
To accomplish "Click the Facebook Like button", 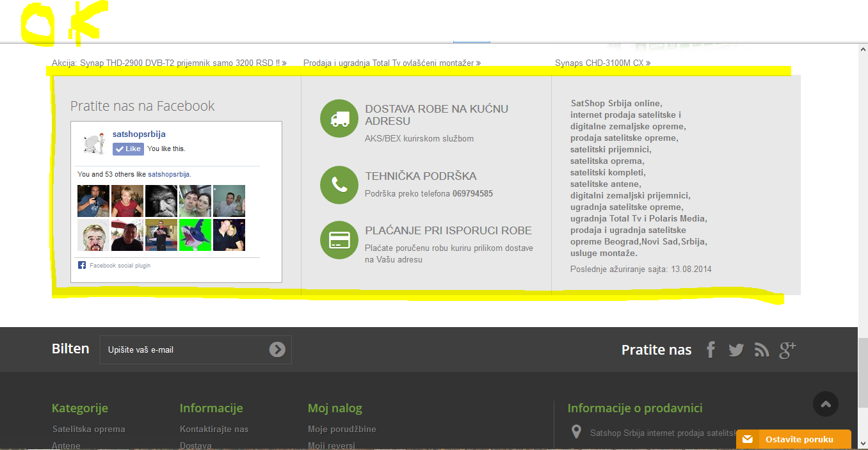I will point(128,149).
